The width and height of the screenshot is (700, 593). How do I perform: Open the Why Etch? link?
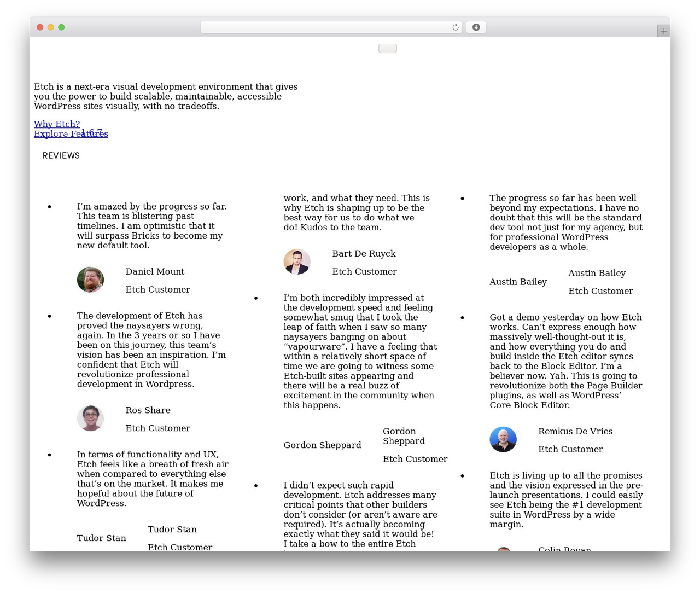(57, 124)
